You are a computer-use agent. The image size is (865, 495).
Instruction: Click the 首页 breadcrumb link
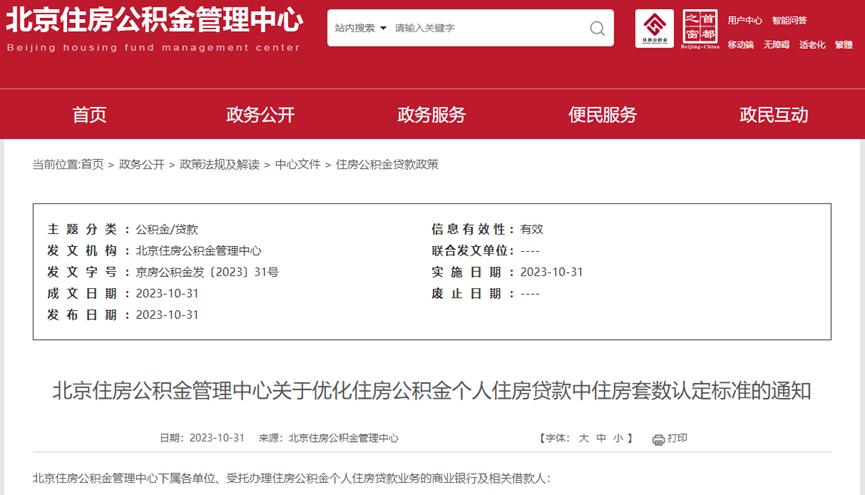coord(92,164)
